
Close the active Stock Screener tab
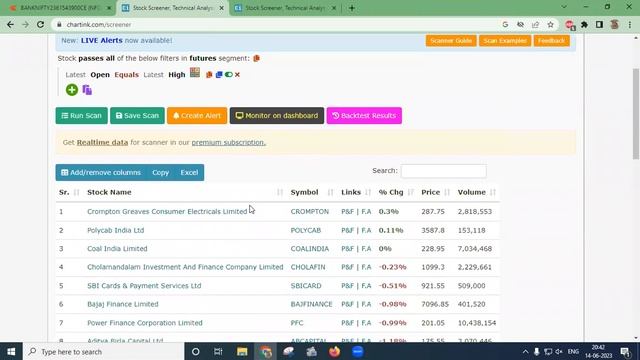point(222,8)
